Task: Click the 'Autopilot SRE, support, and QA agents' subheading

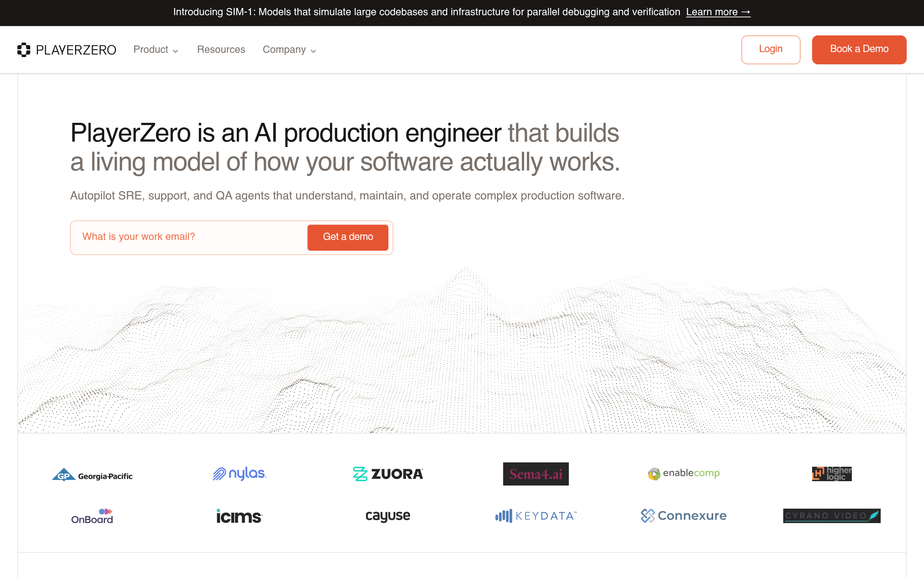Action: point(347,196)
